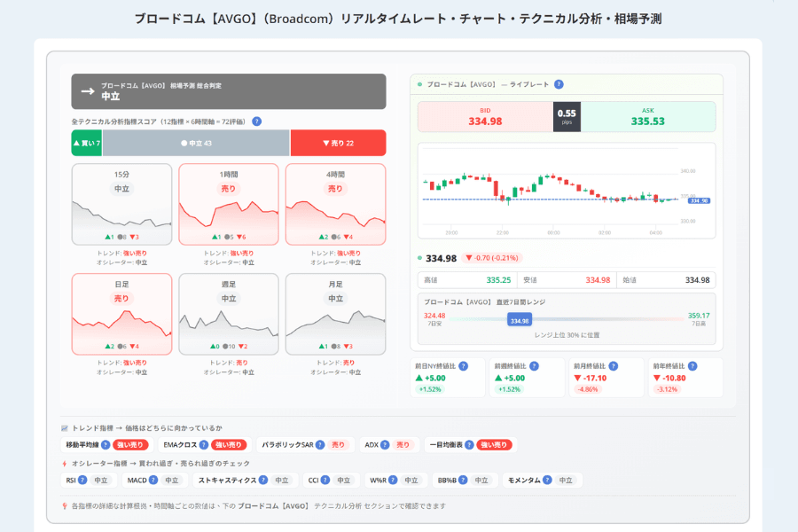Click the EMAクロス help icon
The image size is (798, 532).
pyautogui.click(x=204, y=445)
